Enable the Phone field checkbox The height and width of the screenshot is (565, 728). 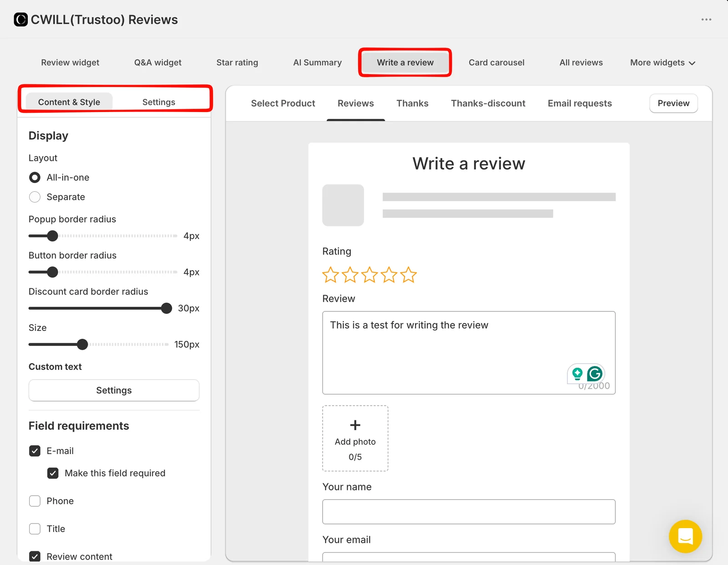click(35, 501)
